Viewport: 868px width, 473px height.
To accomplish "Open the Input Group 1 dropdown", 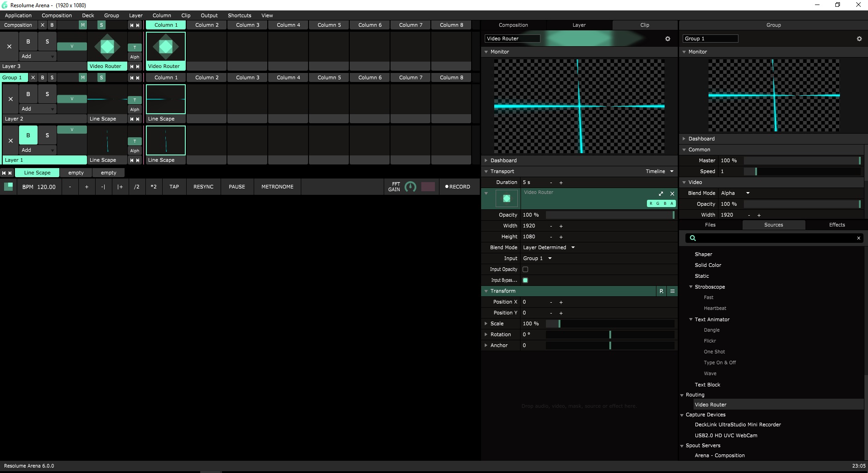I will 537,259.
